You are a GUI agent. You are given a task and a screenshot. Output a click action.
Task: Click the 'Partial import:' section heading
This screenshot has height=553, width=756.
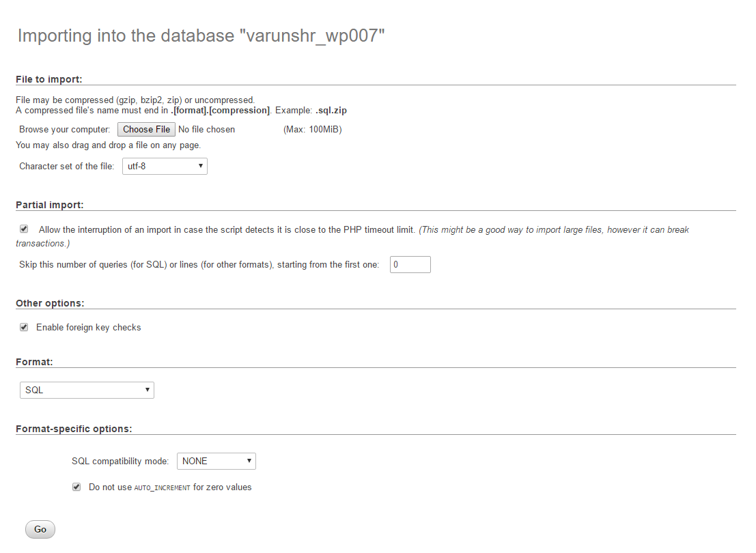[x=49, y=205]
